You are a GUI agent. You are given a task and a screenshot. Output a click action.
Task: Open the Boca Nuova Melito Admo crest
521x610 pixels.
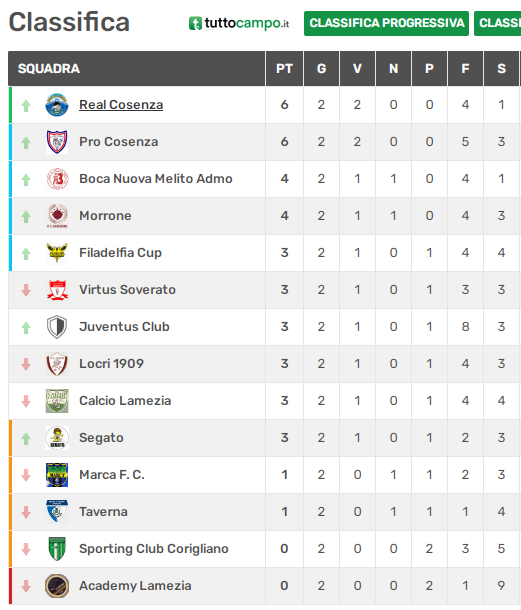[57, 179]
